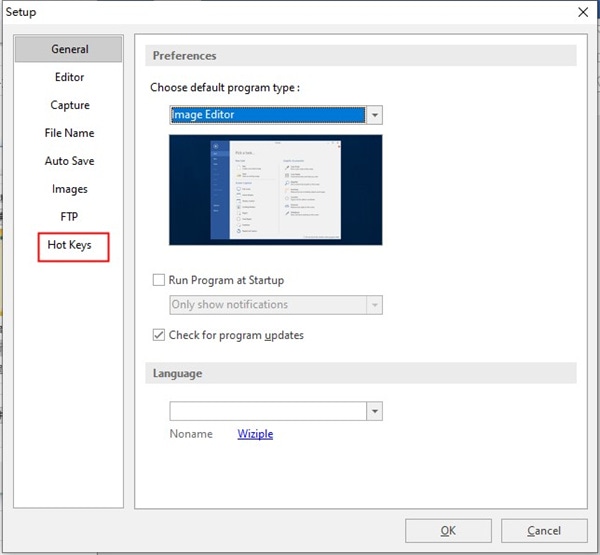Image resolution: width=600 pixels, height=555 pixels.
Task: Dismiss the dialog with Cancel button
Action: [x=544, y=531]
